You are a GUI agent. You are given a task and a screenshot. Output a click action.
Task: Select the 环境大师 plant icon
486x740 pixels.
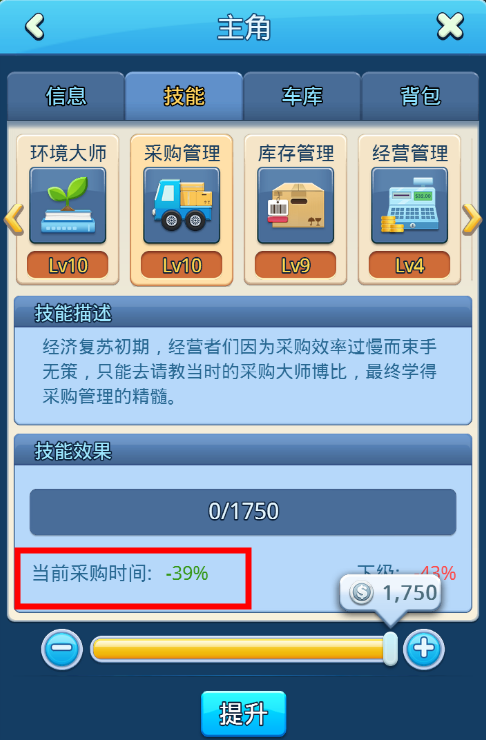pos(67,206)
